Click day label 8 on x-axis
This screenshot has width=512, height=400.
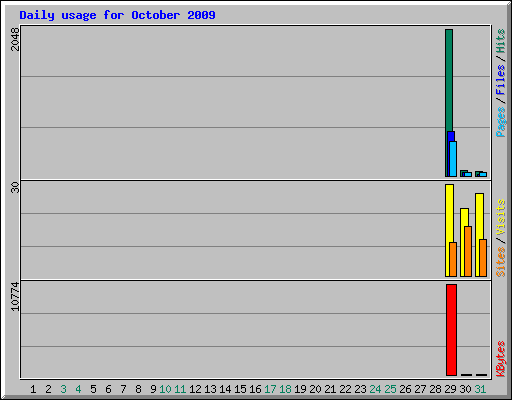click(138, 389)
